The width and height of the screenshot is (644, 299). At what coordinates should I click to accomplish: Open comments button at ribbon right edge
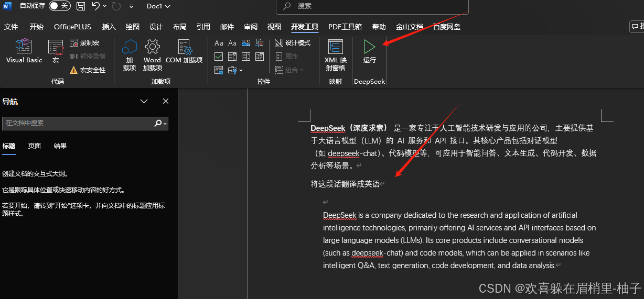click(x=637, y=26)
